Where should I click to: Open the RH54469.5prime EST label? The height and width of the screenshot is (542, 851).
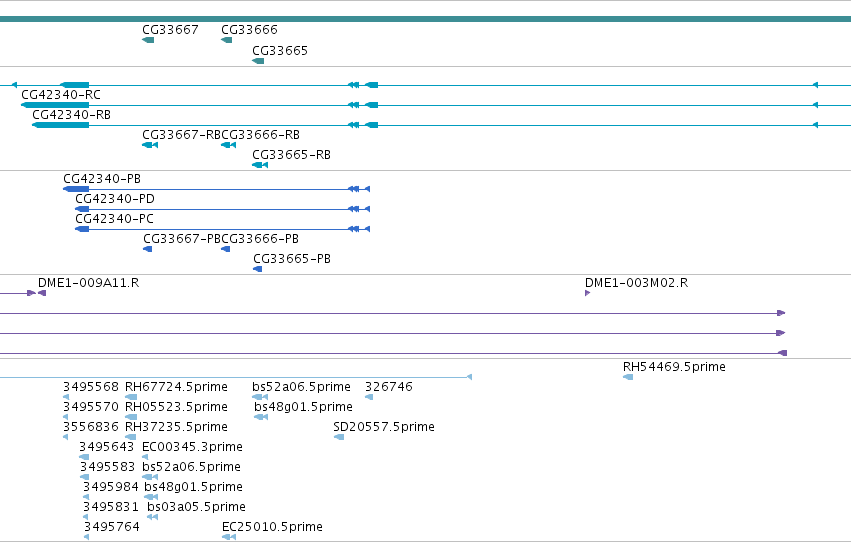coord(674,367)
